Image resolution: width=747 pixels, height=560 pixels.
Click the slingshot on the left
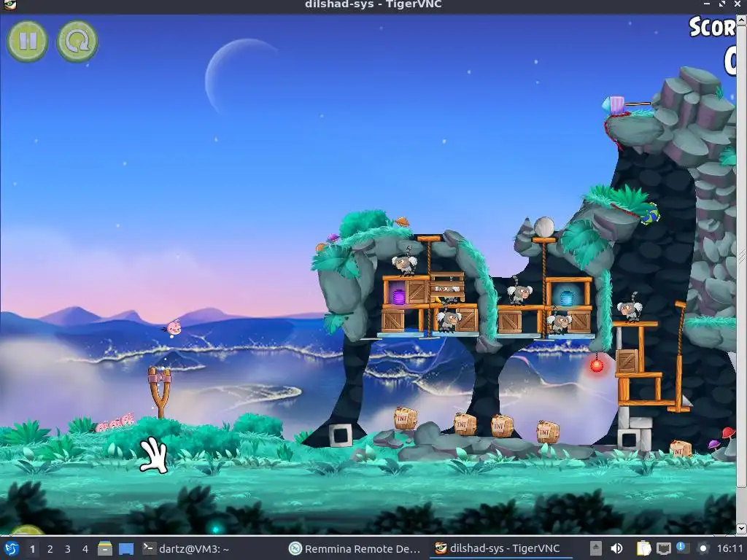click(x=160, y=392)
